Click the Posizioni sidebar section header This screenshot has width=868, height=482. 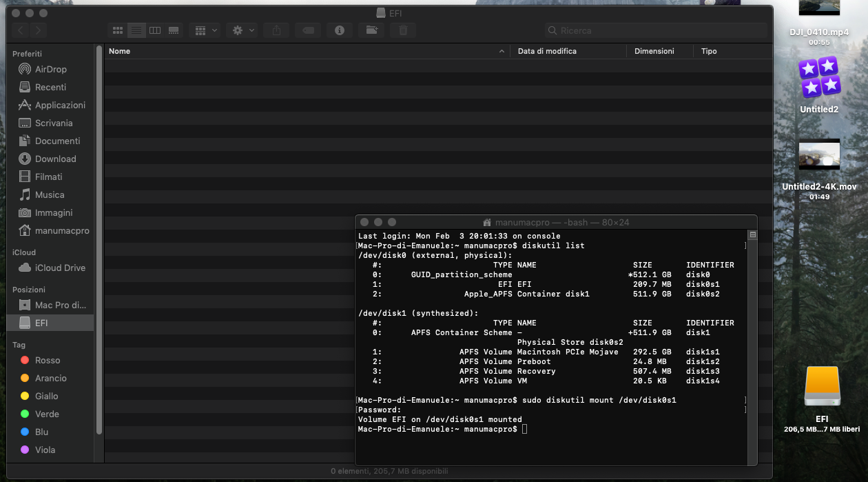(29, 290)
